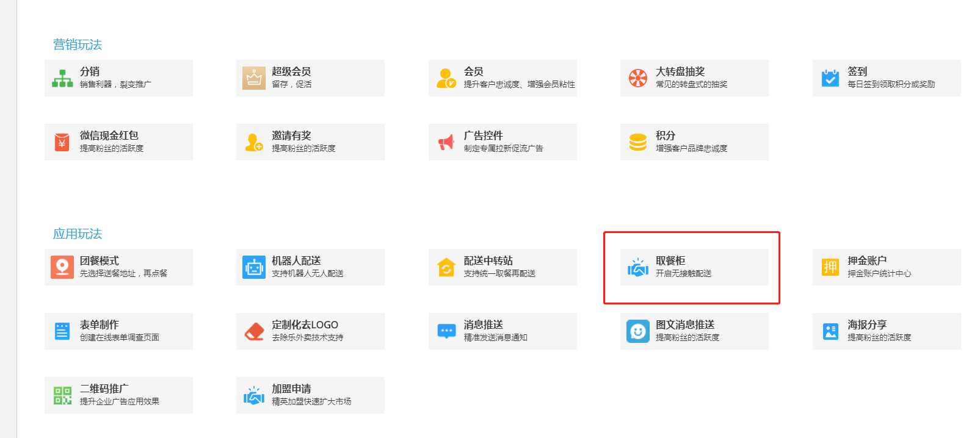Image resolution: width=980 pixels, height=438 pixels.
Task: Click the 机器人配送 robot icon
Action: (x=254, y=267)
